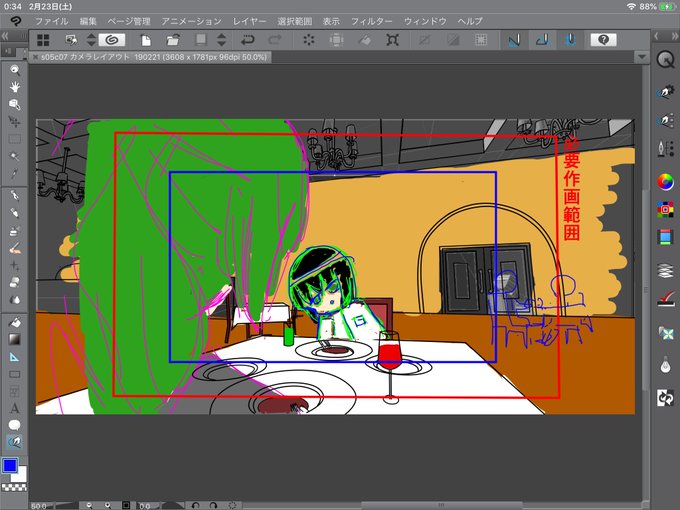This screenshot has height=510, width=680.
Task: Click the fill bucket command bar icon
Action: pyautogui.click(x=364, y=40)
